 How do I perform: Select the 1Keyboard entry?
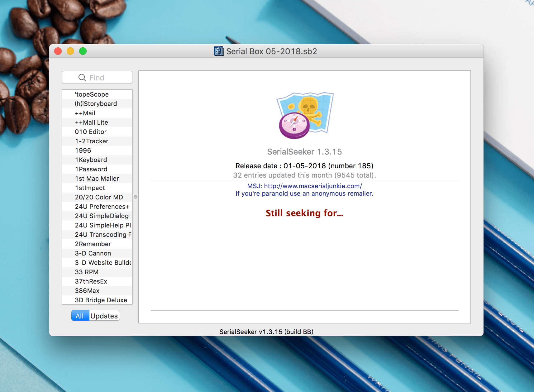pos(97,160)
